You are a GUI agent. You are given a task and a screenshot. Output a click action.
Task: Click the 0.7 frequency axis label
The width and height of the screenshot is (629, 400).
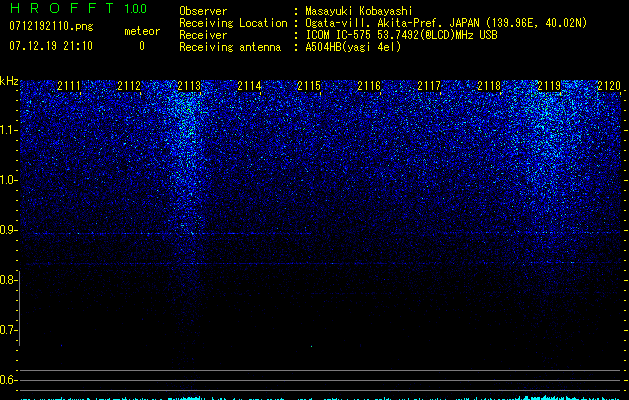pos(8,330)
